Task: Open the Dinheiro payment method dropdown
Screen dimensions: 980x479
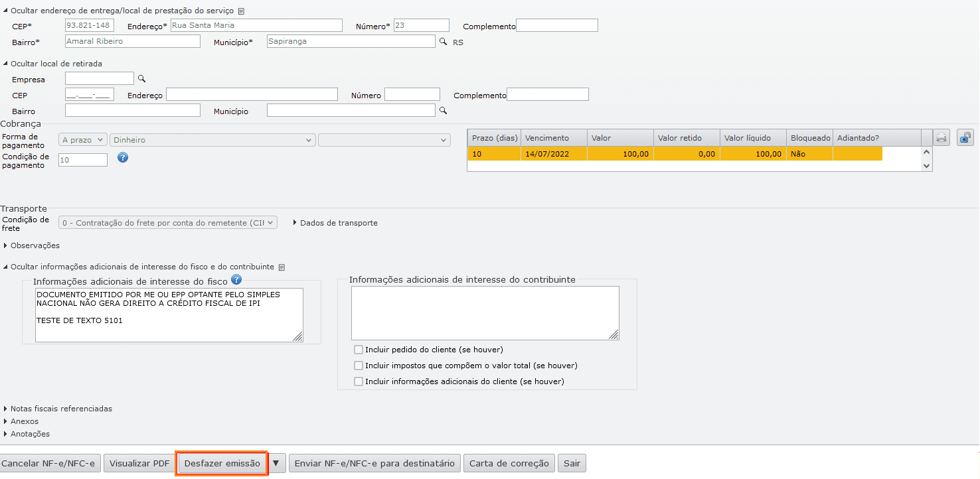Action: tap(212, 140)
